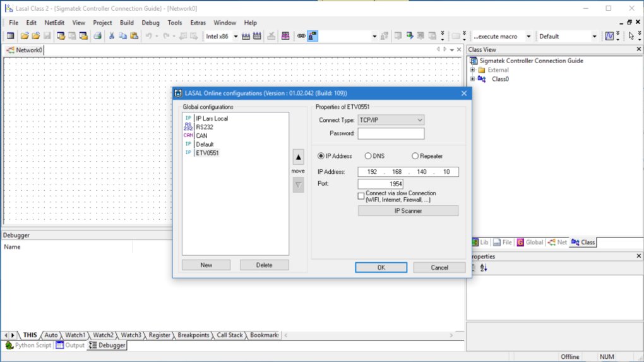Switch to the Watch1 debugger tab
This screenshot has width=644, height=362.
75,335
